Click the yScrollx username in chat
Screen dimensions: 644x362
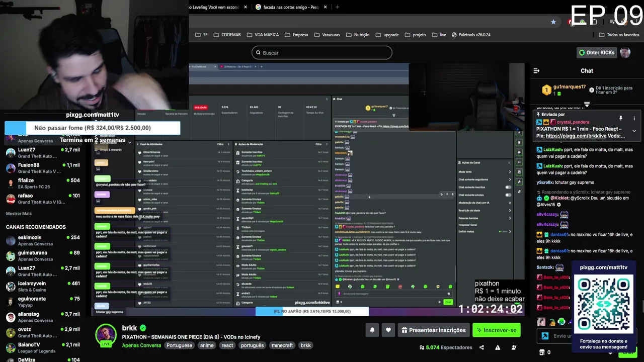pos(545,183)
